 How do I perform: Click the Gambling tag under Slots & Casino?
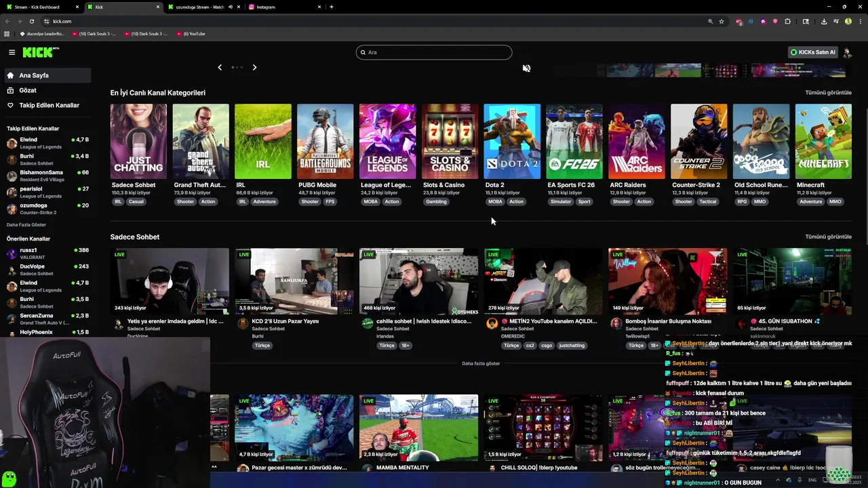[436, 201]
